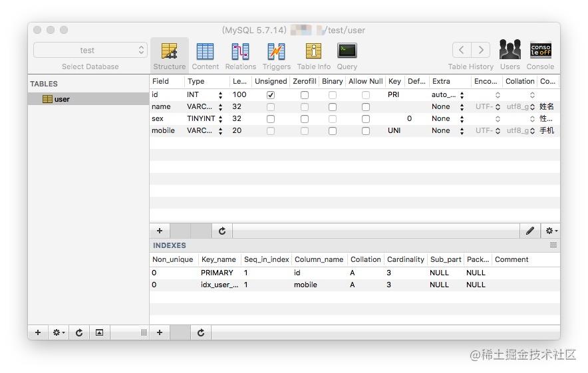This screenshot has height=373, width=588.
Task: Go forward in Table History
Action: pyautogui.click(x=481, y=50)
